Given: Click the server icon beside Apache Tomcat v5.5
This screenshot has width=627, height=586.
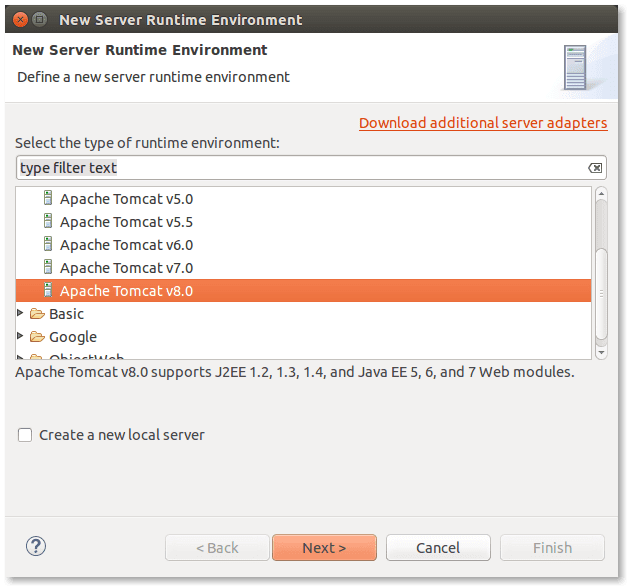Looking at the screenshot, I should coord(48,221).
